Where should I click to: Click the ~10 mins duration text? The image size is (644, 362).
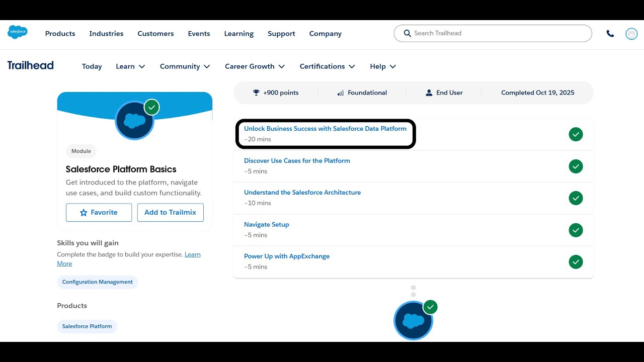coord(258,203)
